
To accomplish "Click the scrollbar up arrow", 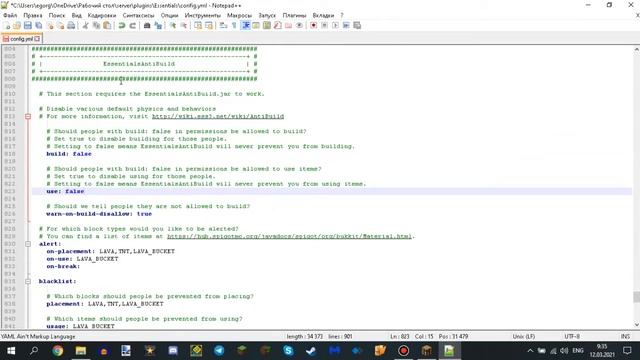I will point(636,49).
